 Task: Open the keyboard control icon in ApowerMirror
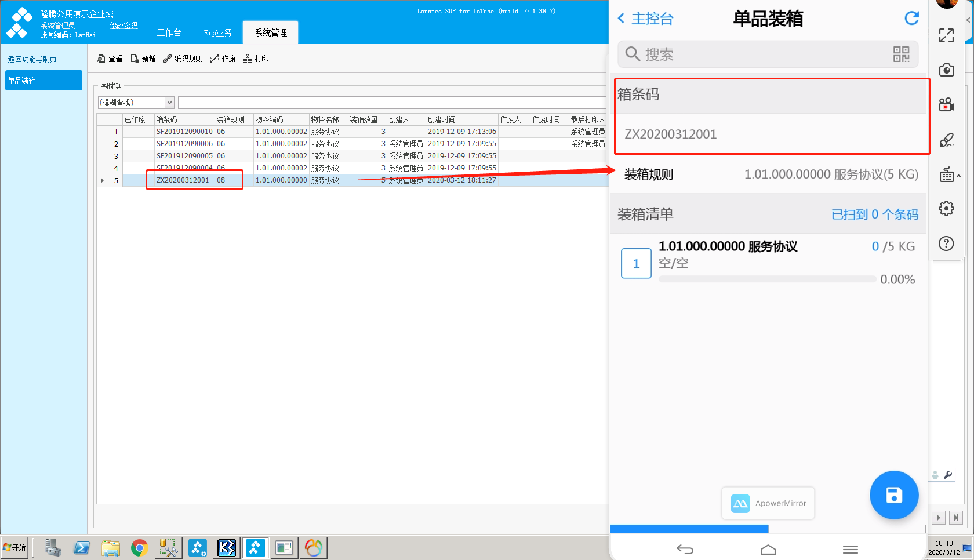coord(947,174)
